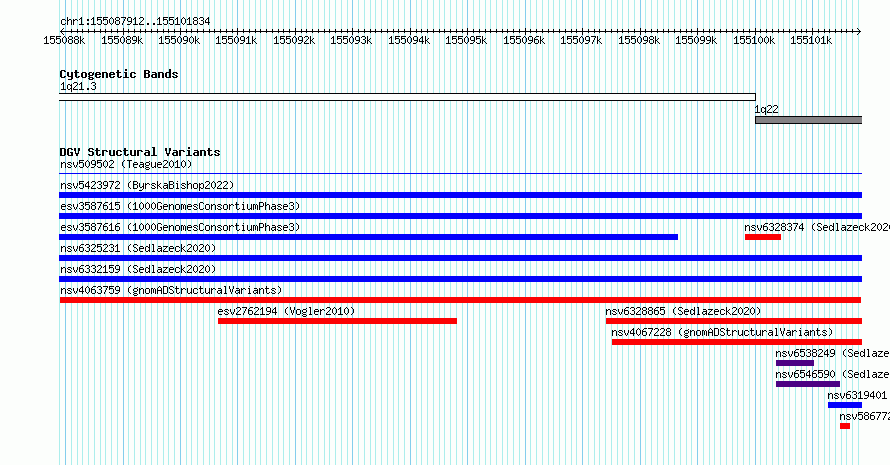
Task: Open variant nsv6332159 (Sedlazeck2020) label
Action: [138, 269]
